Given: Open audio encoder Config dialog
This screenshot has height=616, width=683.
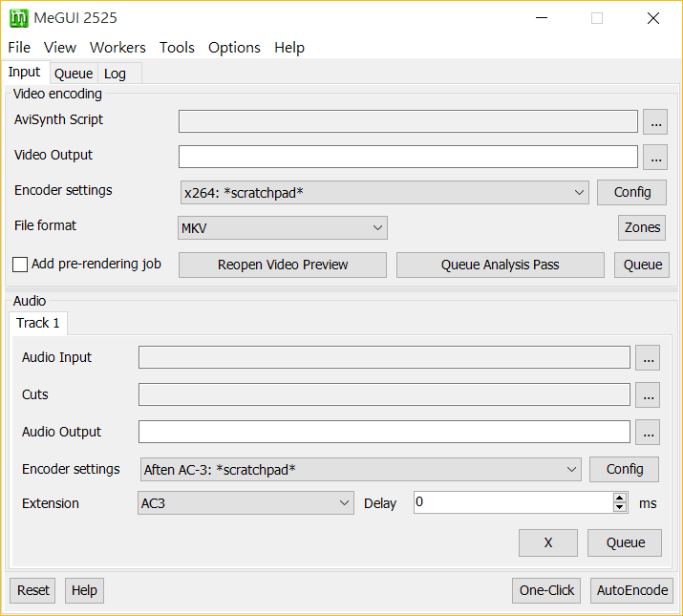Looking at the screenshot, I should coord(624,469).
